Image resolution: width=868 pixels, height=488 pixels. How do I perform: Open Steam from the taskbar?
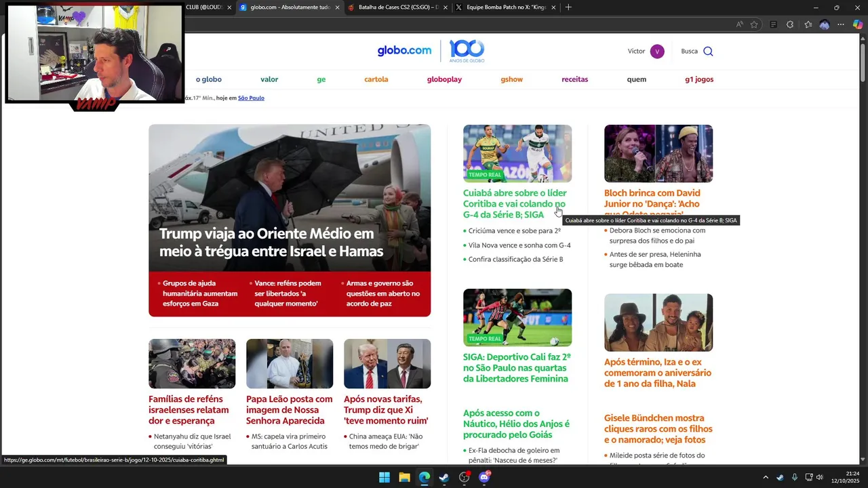(x=444, y=477)
